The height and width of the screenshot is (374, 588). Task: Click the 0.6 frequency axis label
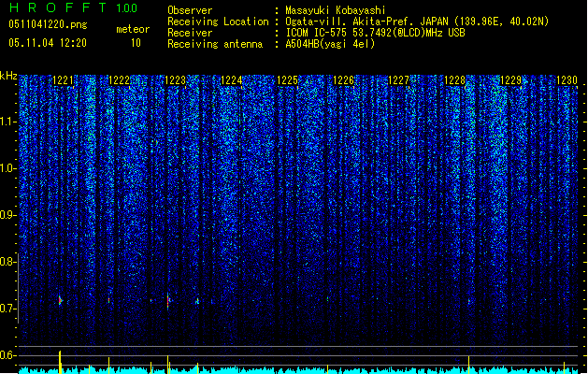click(x=8, y=355)
